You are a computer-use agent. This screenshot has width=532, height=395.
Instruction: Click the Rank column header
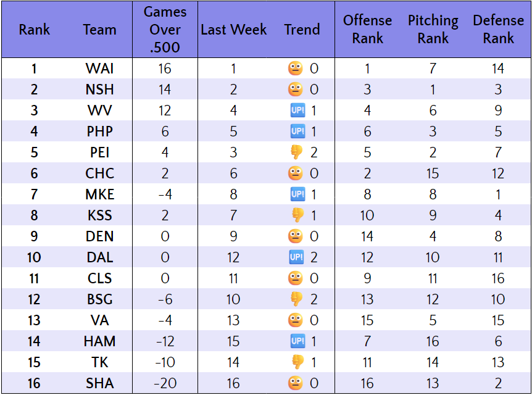(x=34, y=30)
